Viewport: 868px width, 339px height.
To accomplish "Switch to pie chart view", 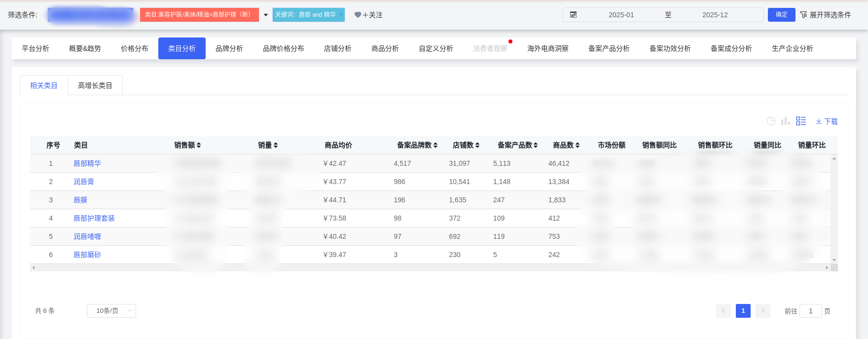I will point(771,121).
